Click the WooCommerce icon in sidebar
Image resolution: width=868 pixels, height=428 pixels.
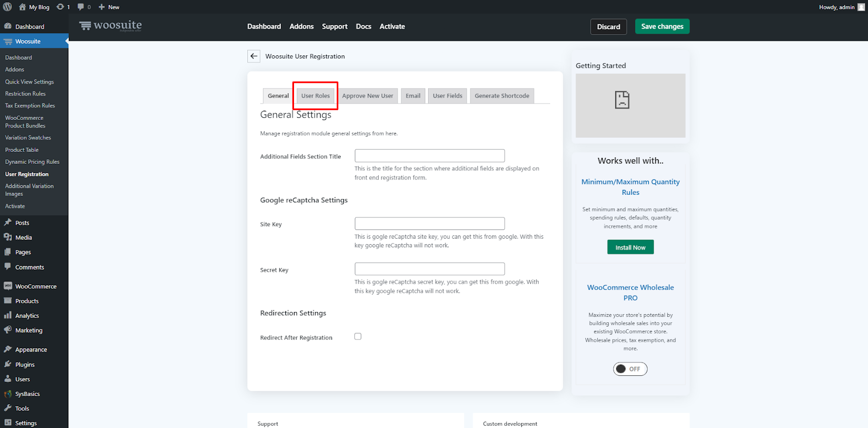coord(8,286)
